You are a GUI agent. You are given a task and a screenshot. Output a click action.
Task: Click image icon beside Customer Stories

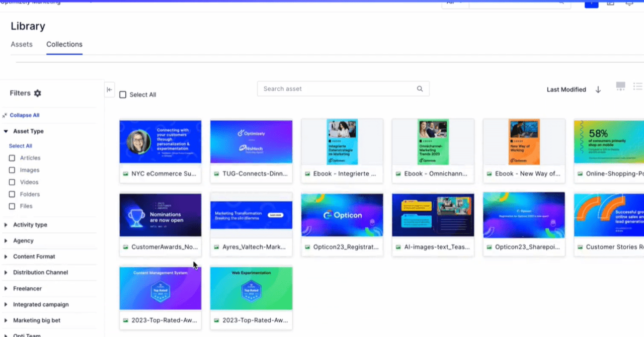pyautogui.click(x=580, y=247)
